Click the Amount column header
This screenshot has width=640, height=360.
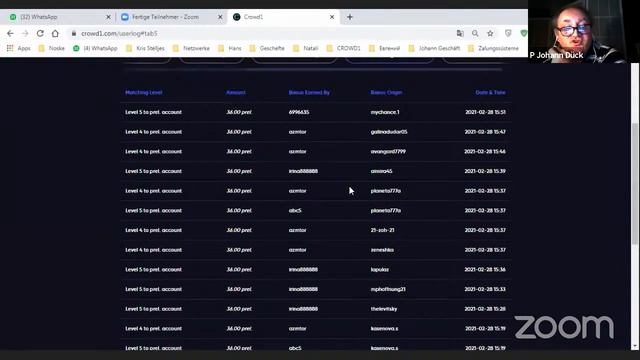(x=236, y=93)
